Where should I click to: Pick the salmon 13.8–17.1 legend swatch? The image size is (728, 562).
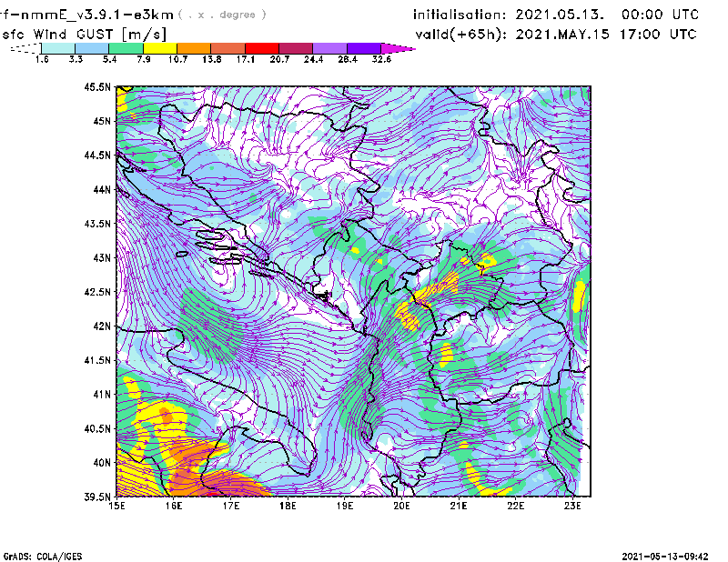228,48
